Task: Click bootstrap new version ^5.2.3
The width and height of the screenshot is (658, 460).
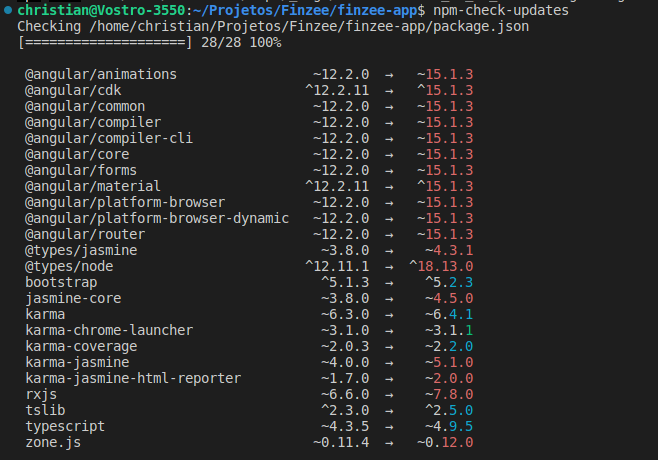Action: coord(449,282)
